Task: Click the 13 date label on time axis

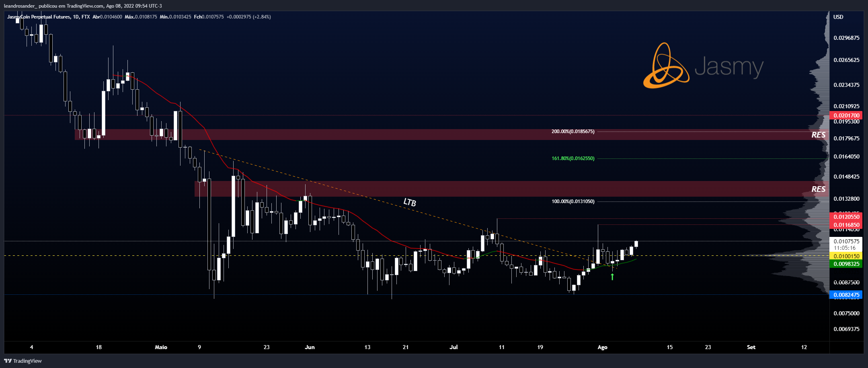Action: (367, 347)
